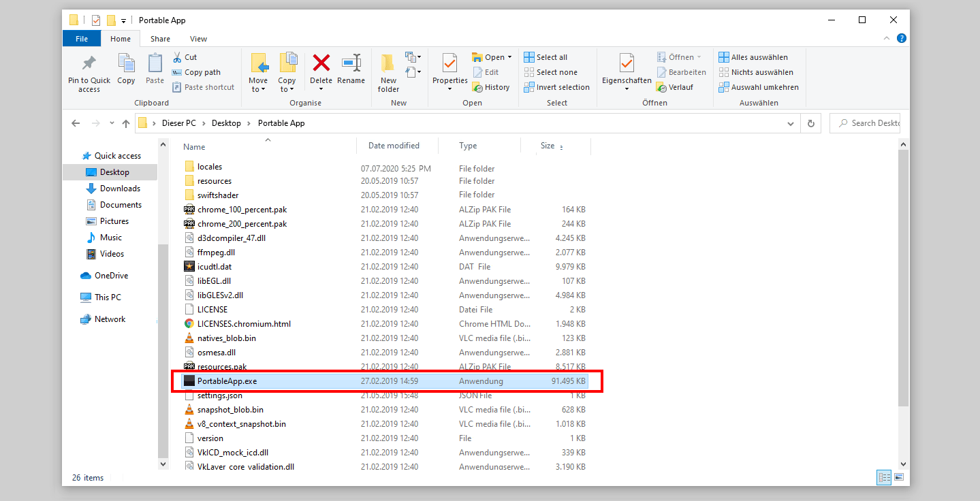980x501 pixels.
Task: Select Music in navigation pane
Action: pos(104,238)
